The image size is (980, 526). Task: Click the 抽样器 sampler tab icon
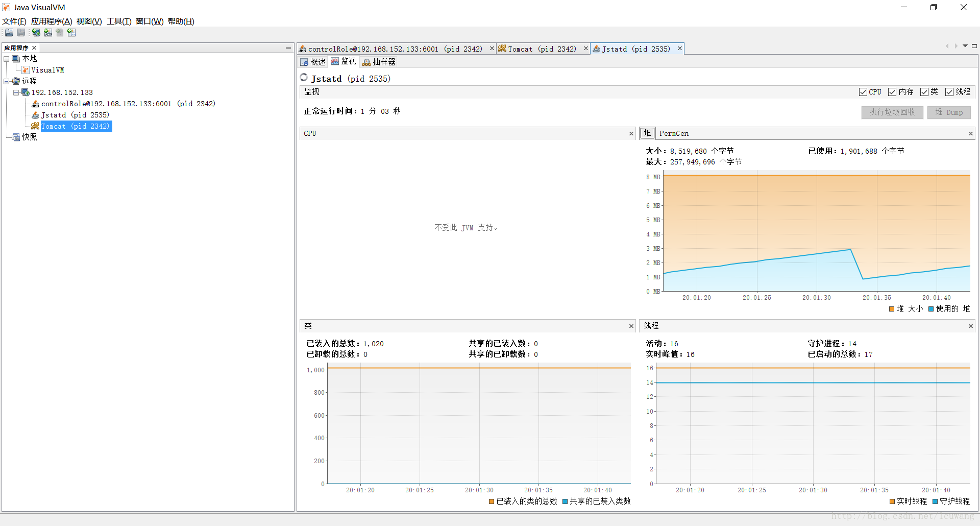point(366,62)
